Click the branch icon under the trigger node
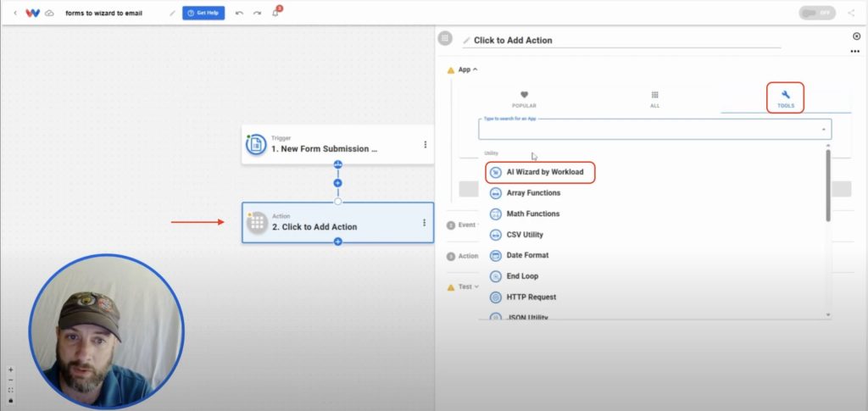868x411 pixels. click(x=337, y=164)
